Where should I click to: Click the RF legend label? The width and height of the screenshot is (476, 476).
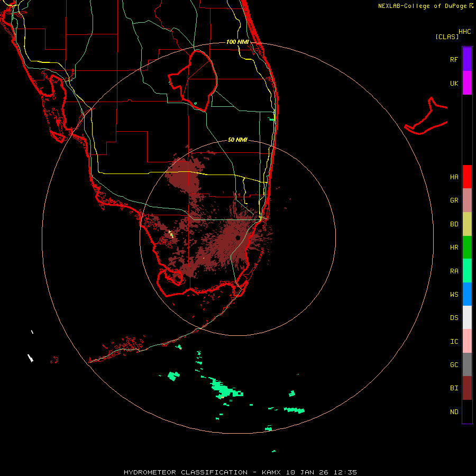pyautogui.click(x=454, y=59)
